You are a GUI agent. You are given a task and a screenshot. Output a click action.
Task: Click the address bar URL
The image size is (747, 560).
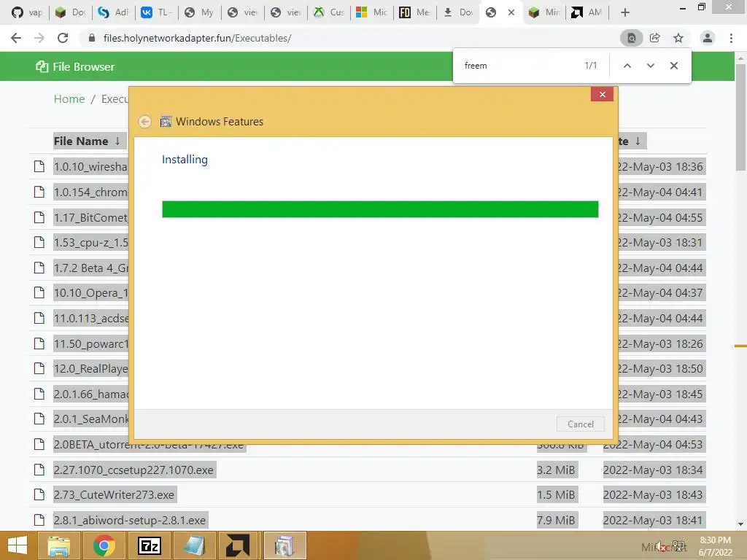[197, 38]
